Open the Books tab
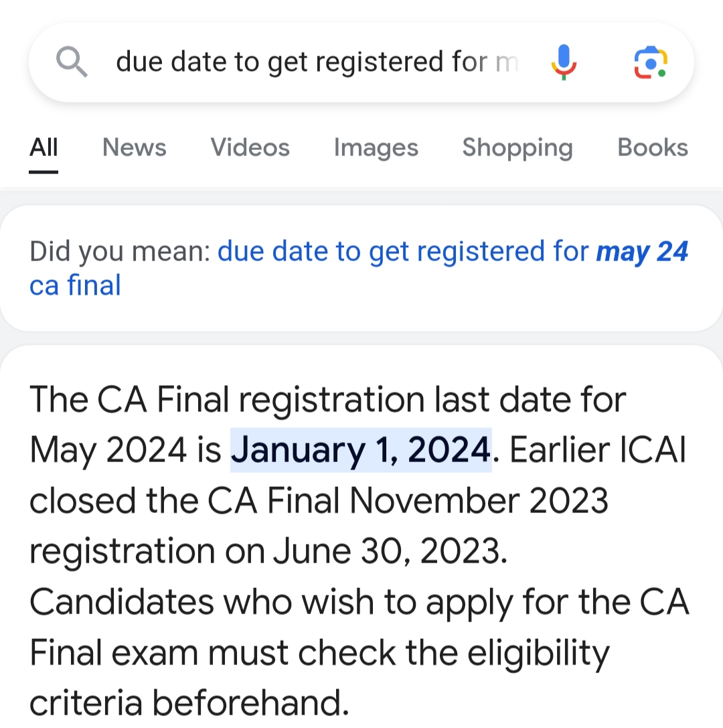This screenshot has height=728, width=723. 652,147
